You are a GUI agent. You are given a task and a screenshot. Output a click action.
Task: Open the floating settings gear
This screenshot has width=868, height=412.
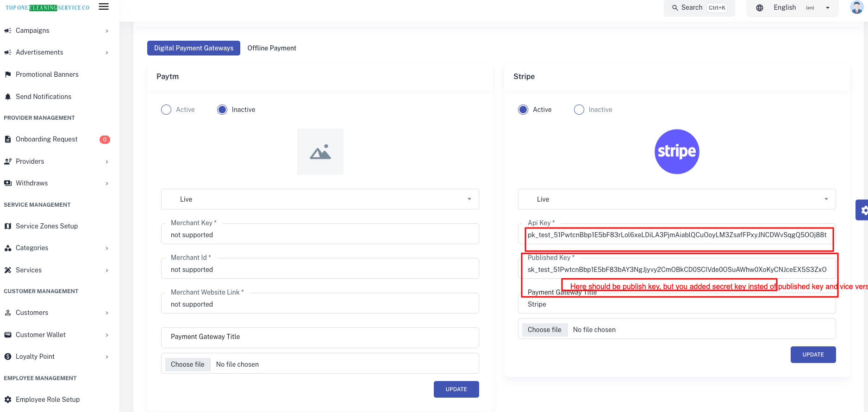point(863,210)
